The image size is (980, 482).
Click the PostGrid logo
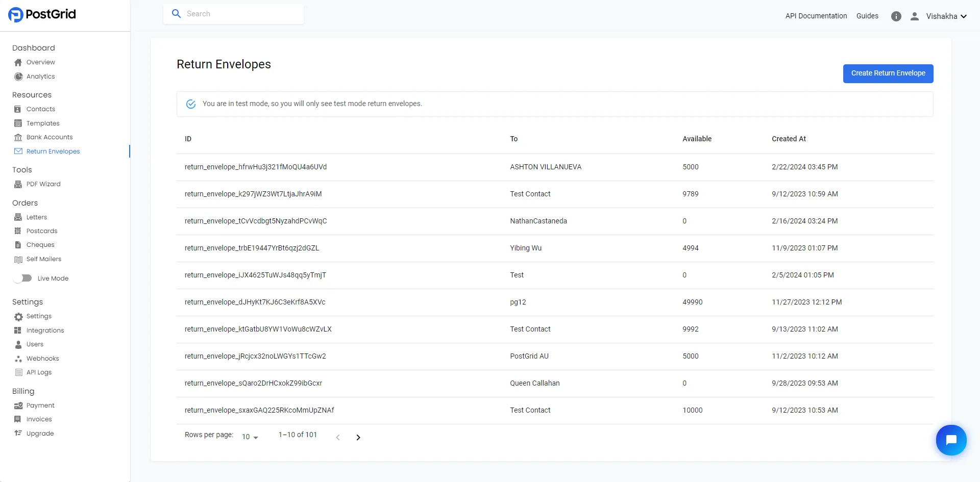coord(42,14)
